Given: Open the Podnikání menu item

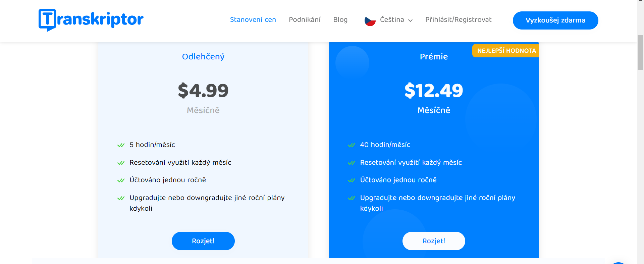Looking at the screenshot, I should [305, 20].
